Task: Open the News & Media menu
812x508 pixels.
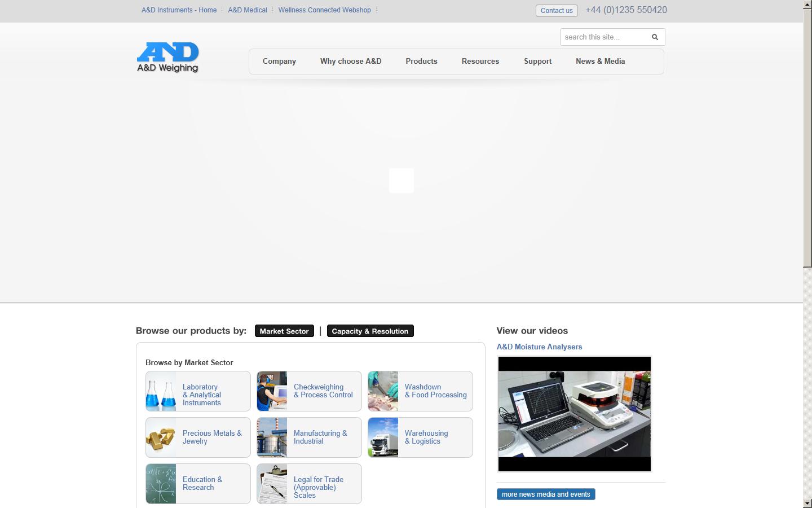Action: point(600,61)
